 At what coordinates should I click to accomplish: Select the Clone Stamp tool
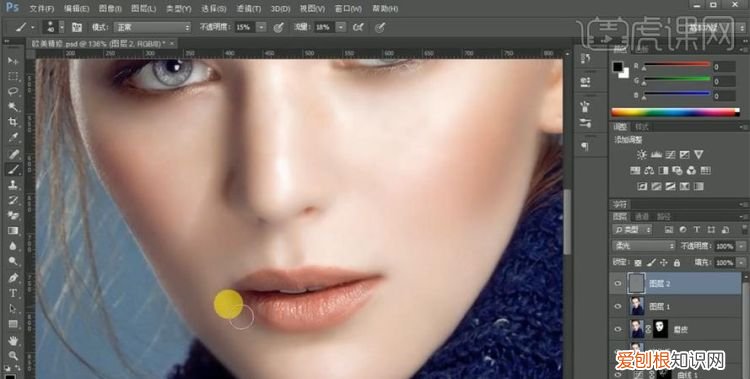click(13, 185)
